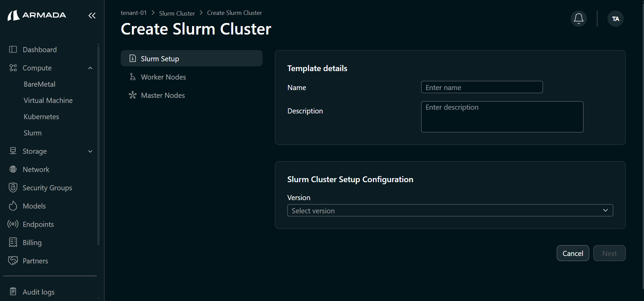The width and height of the screenshot is (644, 301).
Task: Open notifications bell icon
Action: coord(579,19)
